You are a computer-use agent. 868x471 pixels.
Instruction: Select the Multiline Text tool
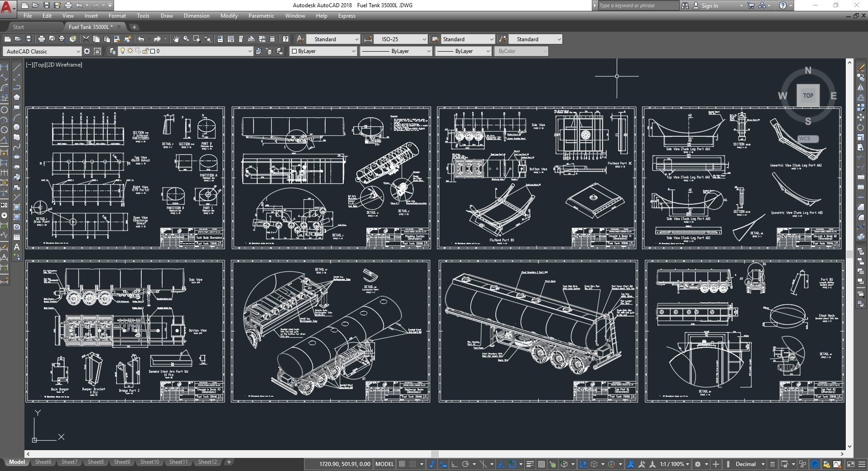tap(17, 247)
